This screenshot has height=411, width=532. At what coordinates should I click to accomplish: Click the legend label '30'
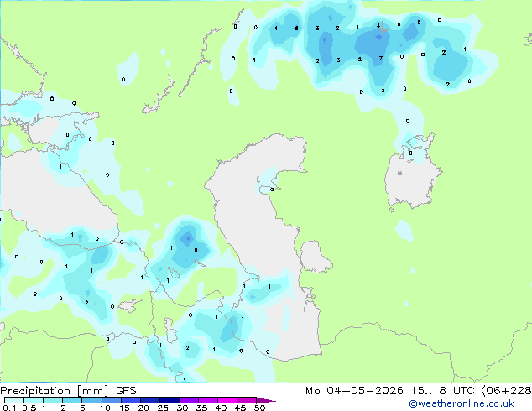pos(182,408)
